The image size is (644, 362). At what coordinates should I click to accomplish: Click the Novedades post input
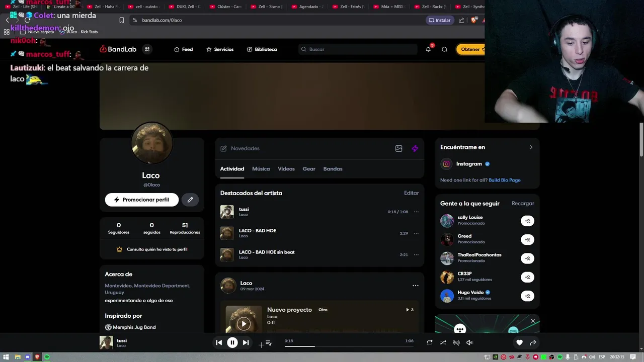pyautogui.click(x=306, y=148)
